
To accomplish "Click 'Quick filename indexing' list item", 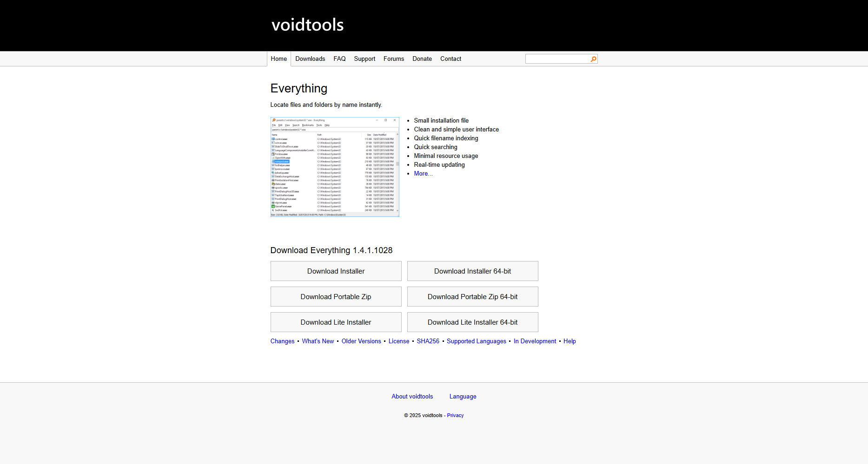I will pos(446,138).
